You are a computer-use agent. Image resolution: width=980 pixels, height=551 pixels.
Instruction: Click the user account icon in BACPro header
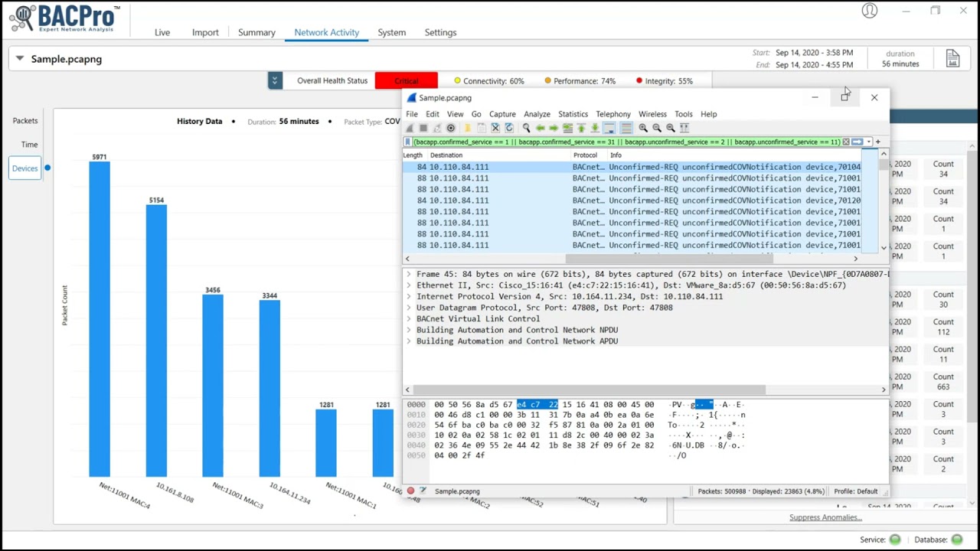pos(870,11)
